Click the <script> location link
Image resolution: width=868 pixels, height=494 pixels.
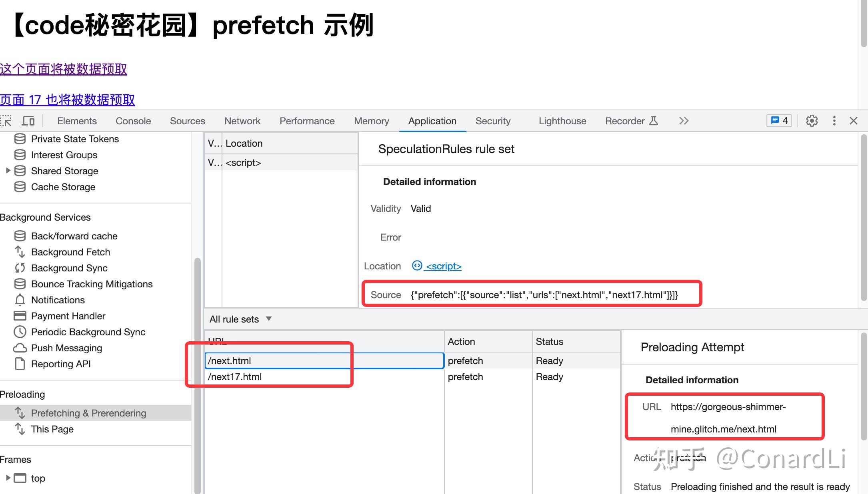443,266
